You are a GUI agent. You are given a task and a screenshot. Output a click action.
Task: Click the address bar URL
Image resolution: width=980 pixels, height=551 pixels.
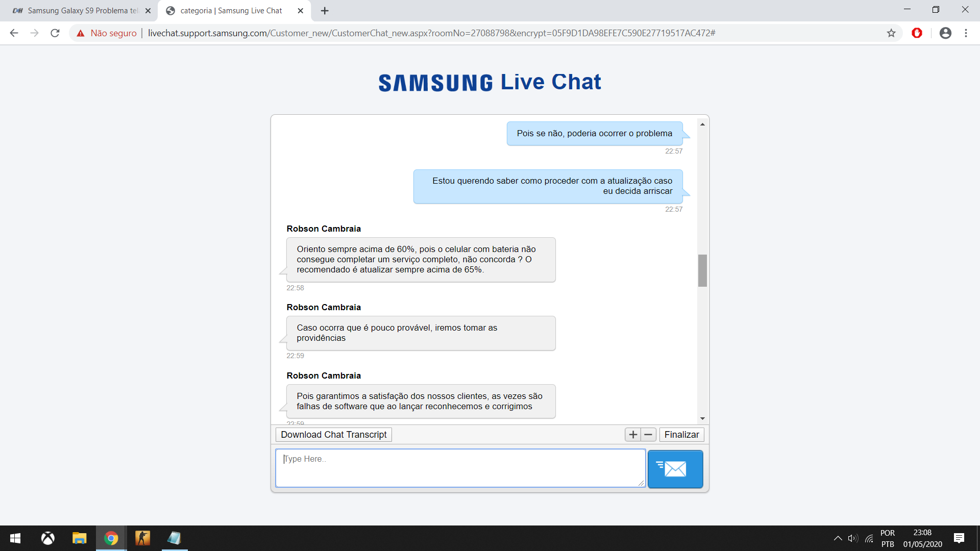(431, 33)
